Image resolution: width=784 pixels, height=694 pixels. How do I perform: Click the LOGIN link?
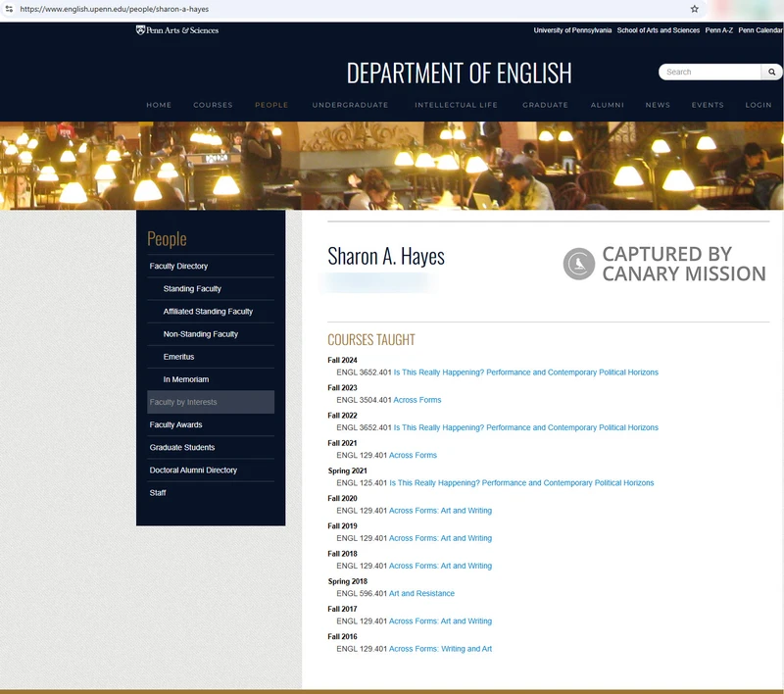pyautogui.click(x=758, y=105)
